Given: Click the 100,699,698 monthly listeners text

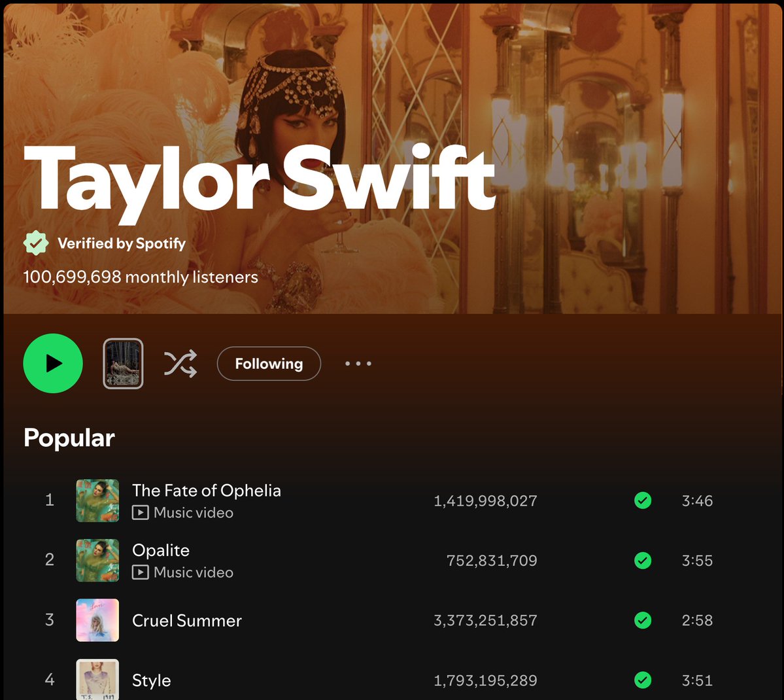Looking at the screenshot, I should tap(141, 277).
